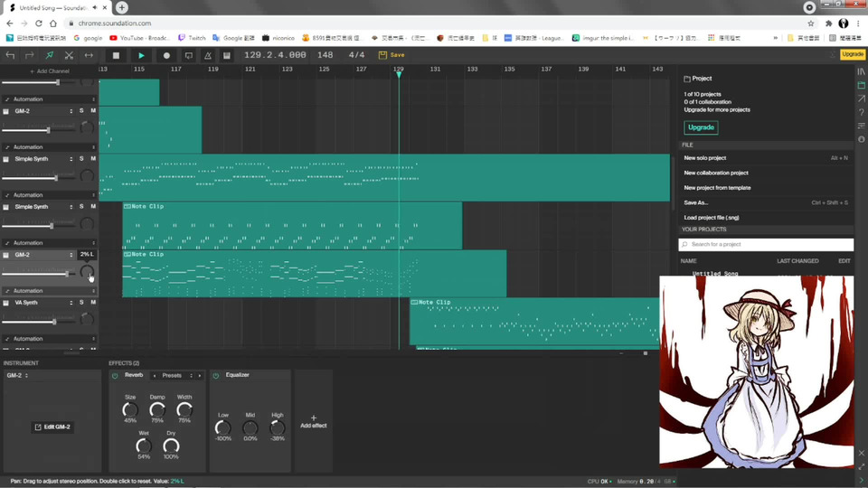Disable the Equalizer effect power button
Viewport: 868px width, 488px height.
[216, 375]
